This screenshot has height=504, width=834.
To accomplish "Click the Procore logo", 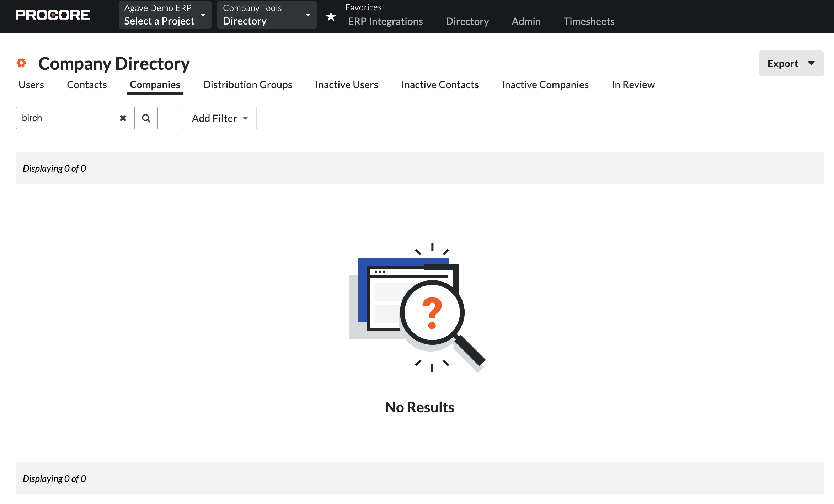I will tap(53, 15).
